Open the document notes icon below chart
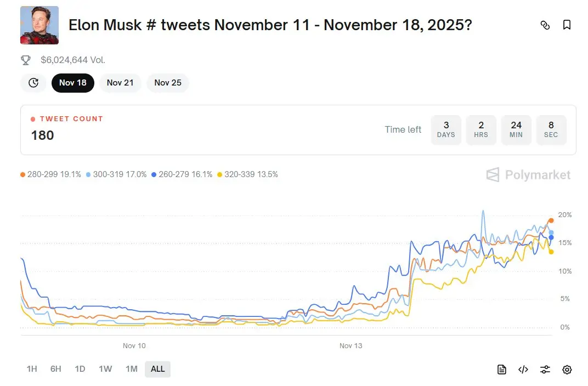Image resolution: width=588 pixels, height=386 pixels. click(x=501, y=370)
